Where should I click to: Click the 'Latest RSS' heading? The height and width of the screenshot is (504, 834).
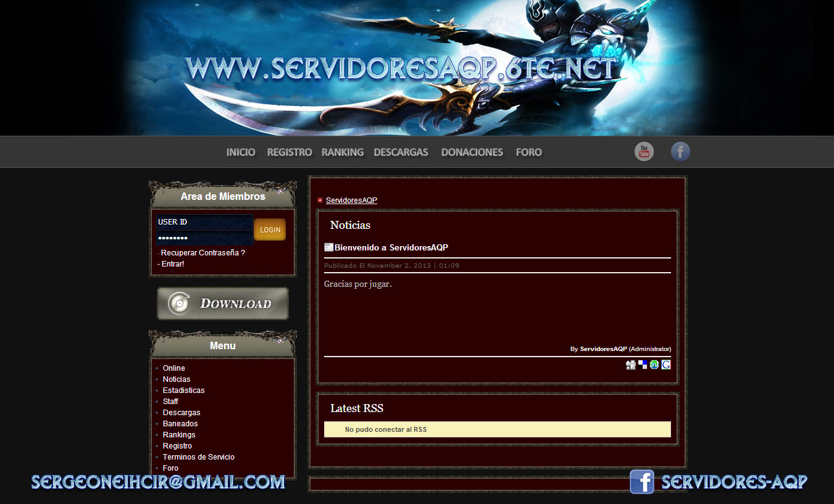357,408
